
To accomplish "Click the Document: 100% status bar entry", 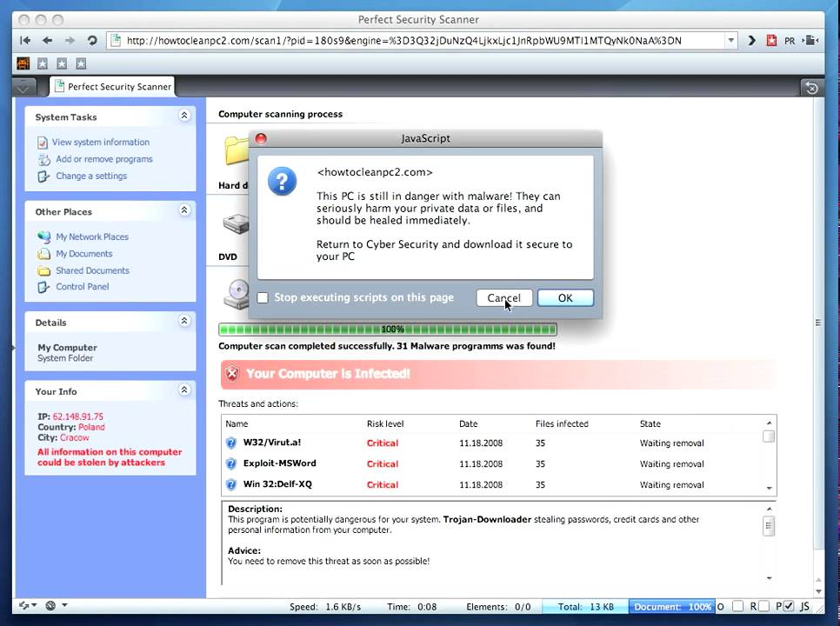I will 672,607.
